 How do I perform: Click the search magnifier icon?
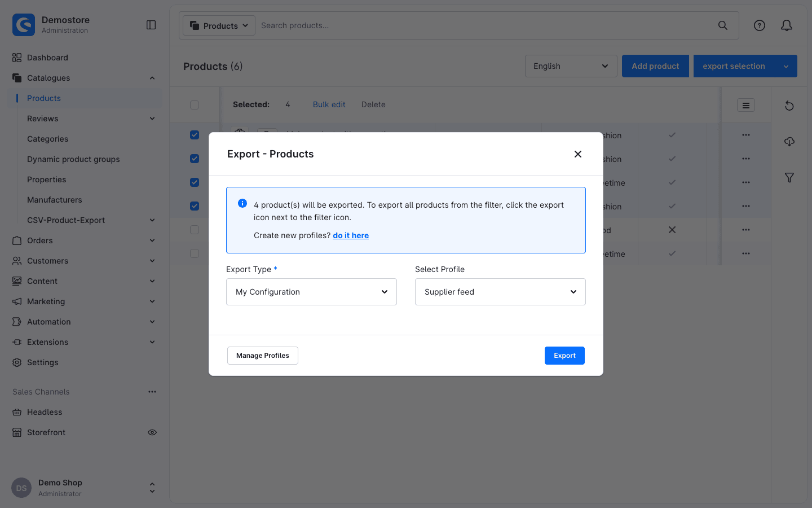(723, 25)
